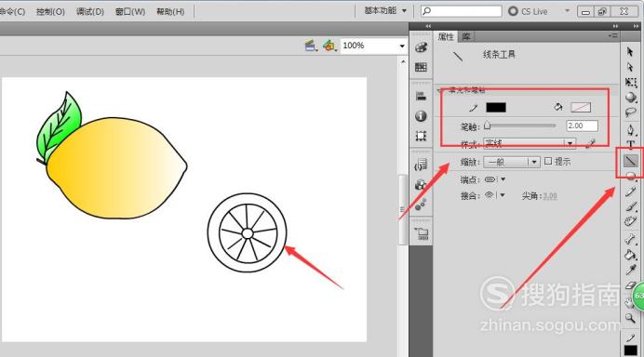Click the yellow lemon body on stage

pyautogui.click(x=116, y=168)
